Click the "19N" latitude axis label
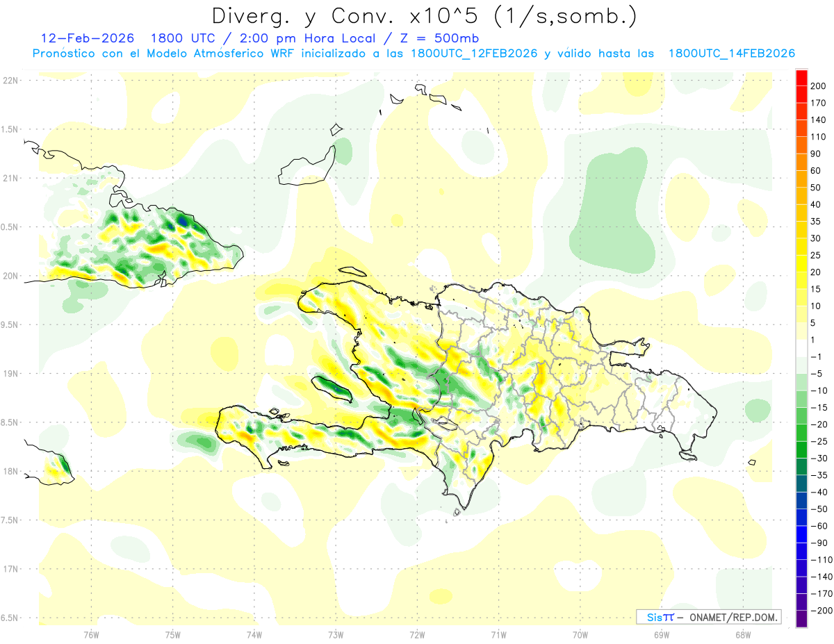Image resolution: width=834 pixels, height=644 pixels. coord(11,374)
